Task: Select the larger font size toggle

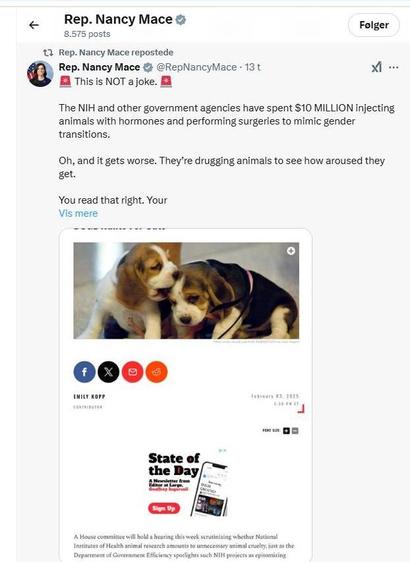Action: 286,430
